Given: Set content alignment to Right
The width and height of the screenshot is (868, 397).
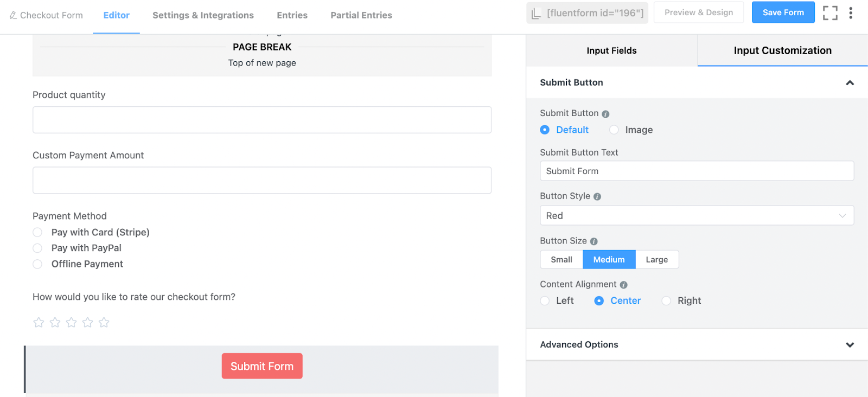Looking at the screenshot, I should [666, 301].
